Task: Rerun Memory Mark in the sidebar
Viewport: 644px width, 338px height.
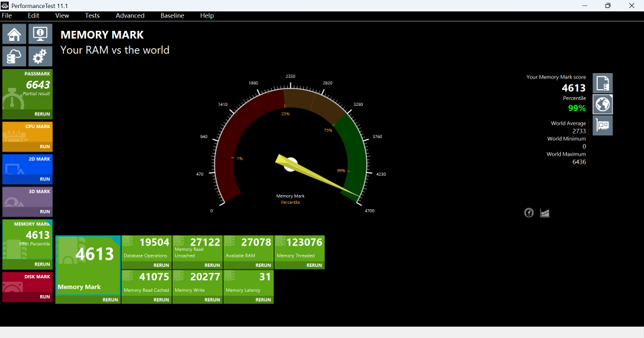Action: tap(42, 264)
